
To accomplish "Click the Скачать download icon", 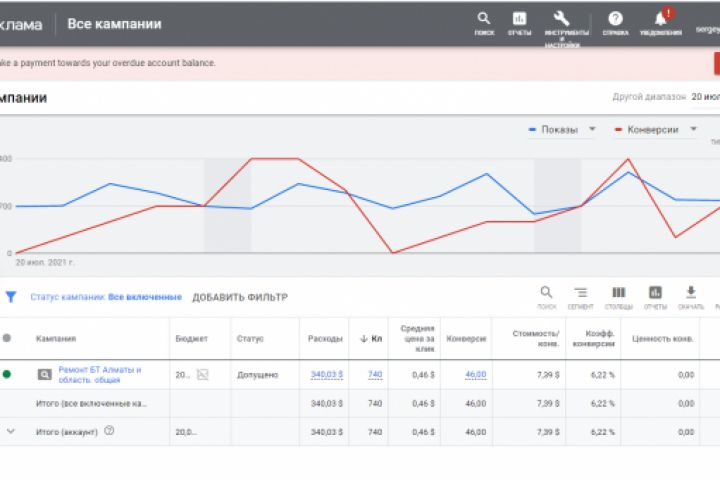I will click(x=690, y=294).
